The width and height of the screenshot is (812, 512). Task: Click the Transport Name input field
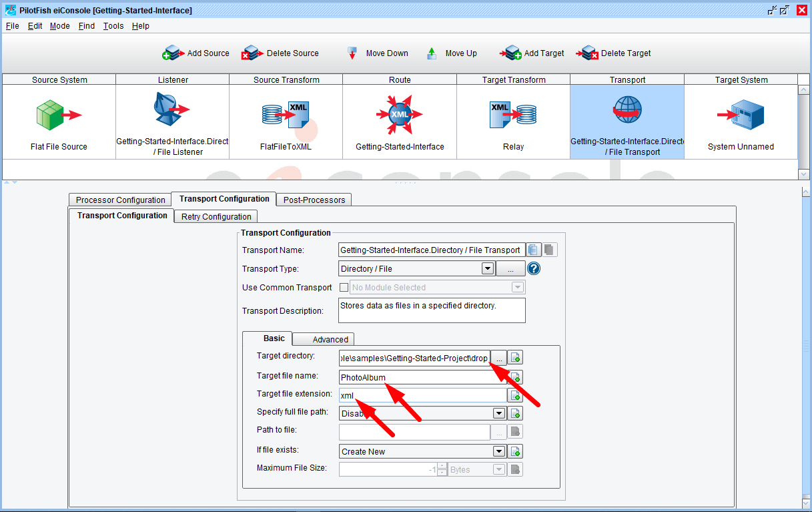tap(432, 250)
